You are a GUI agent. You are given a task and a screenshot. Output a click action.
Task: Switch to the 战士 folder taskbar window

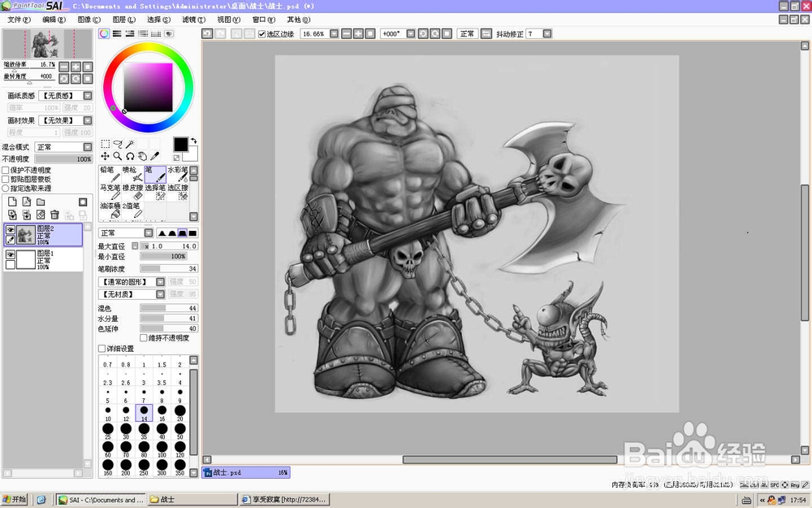click(x=192, y=500)
